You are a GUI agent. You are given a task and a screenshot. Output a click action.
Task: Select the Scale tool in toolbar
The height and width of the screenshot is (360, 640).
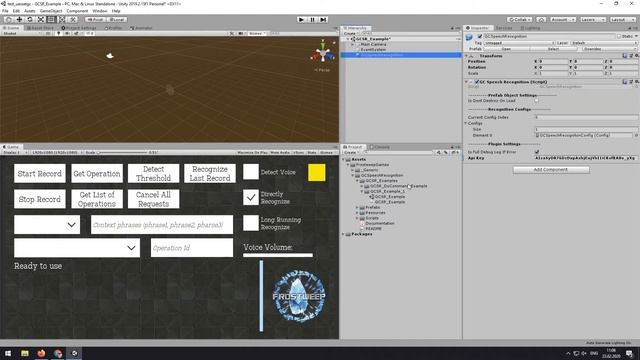point(41,20)
